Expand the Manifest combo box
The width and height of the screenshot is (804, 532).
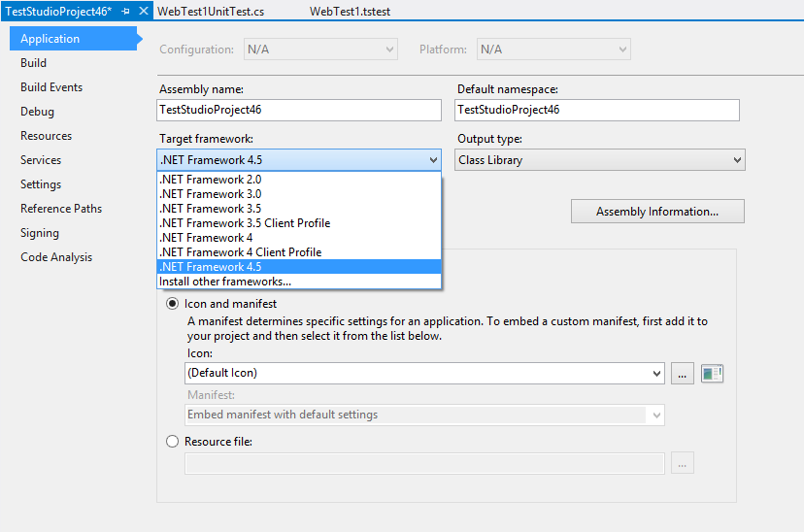424,415
